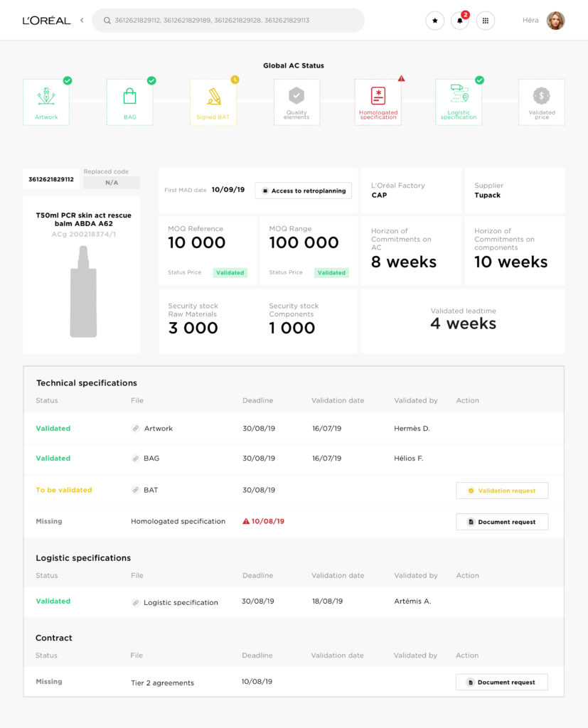The image size is (588, 728).
Task: Click supplier name Tupack
Action: pos(487,195)
